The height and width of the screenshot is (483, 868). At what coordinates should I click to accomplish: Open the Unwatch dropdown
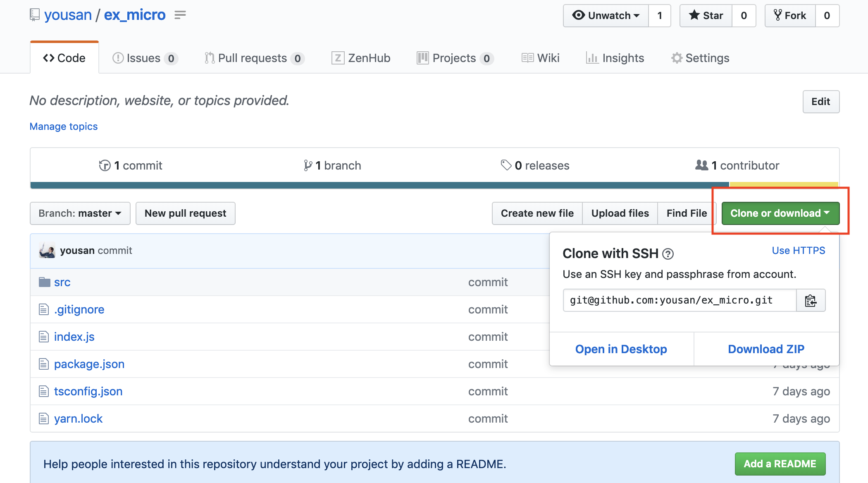pos(606,15)
